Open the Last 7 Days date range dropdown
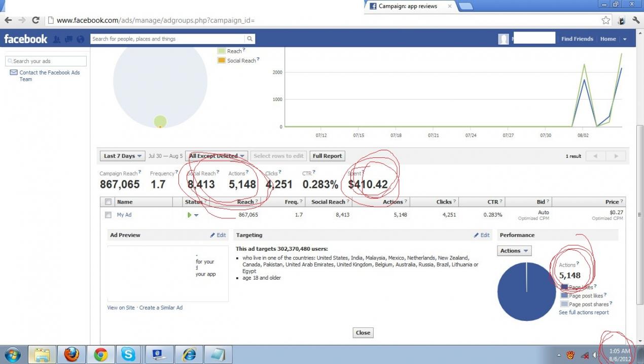This screenshot has width=644, height=364. coord(123,156)
